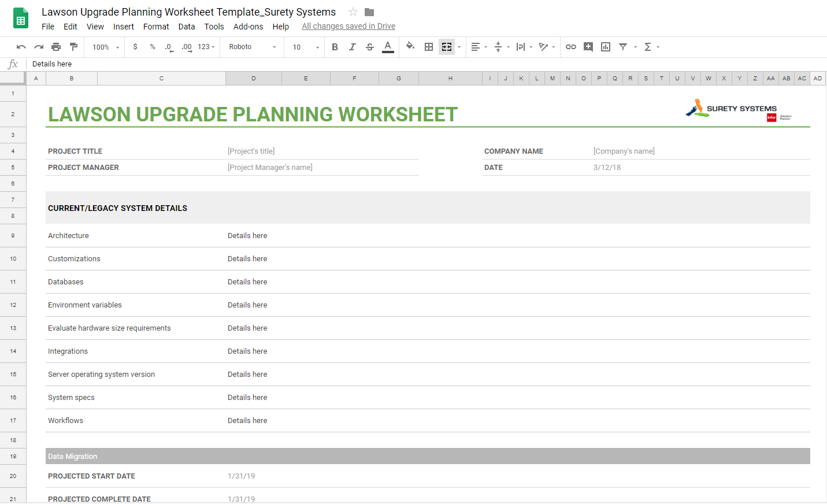Print the spreadsheet using printer icon
827x504 pixels.
pos(56,47)
